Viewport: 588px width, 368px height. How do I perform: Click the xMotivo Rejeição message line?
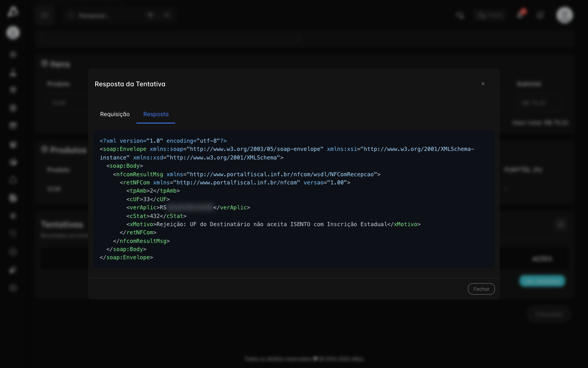pos(273,224)
